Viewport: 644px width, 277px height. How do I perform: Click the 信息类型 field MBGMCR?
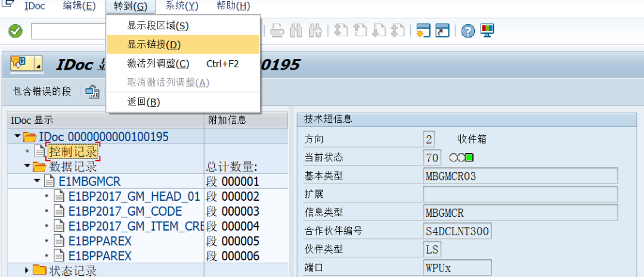521,213
